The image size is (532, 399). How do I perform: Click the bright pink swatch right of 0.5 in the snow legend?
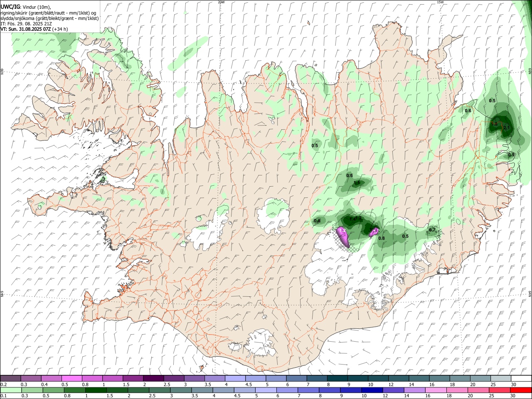(72, 378)
